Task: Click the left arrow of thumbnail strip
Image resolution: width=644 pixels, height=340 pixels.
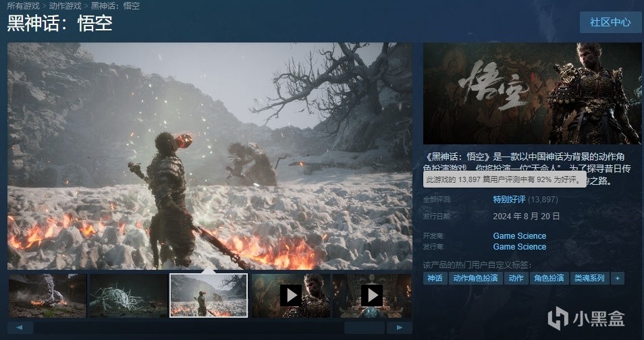Action: (20, 328)
